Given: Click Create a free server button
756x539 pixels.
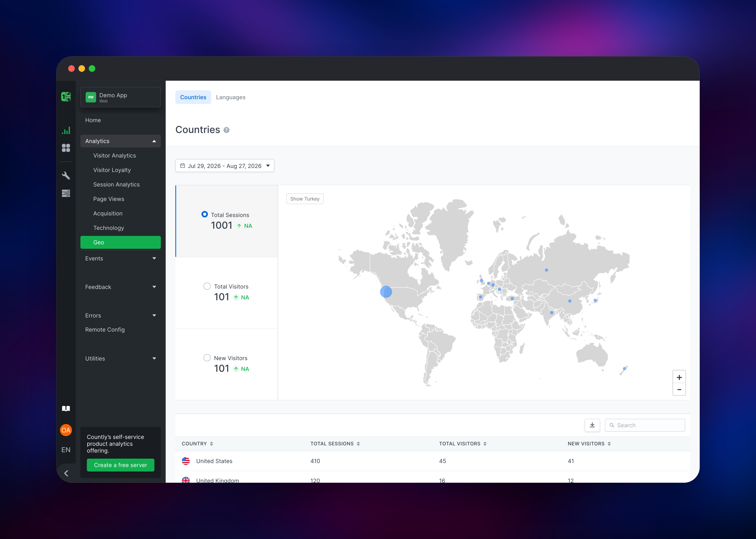Looking at the screenshot, I should coord(121,465).
